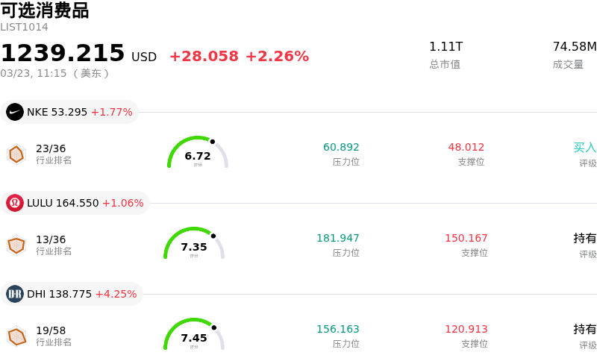Click the 1.11T market cap value
Screen dimensions: 597x364
[446, 47]
